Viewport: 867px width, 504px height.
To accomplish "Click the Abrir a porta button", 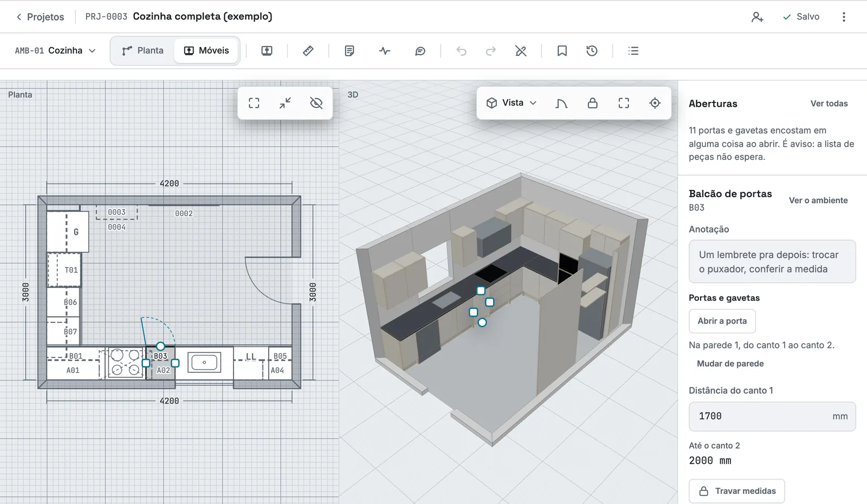I will (722, 321).
